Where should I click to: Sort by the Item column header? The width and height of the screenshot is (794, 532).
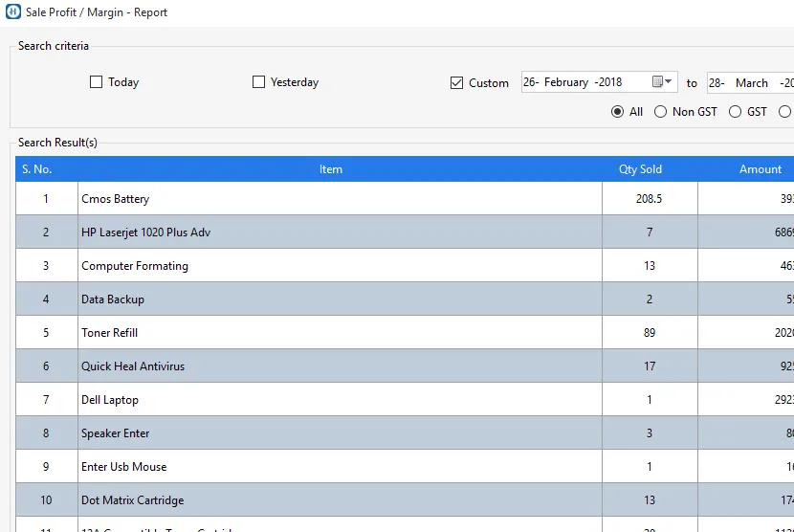point(331,169)
